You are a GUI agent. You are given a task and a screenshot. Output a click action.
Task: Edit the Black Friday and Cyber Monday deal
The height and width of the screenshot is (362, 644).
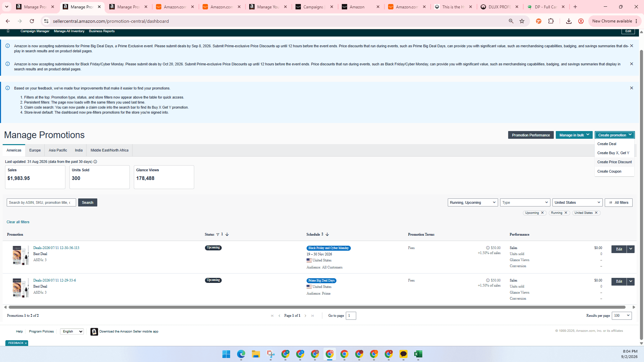coord(619,249)
